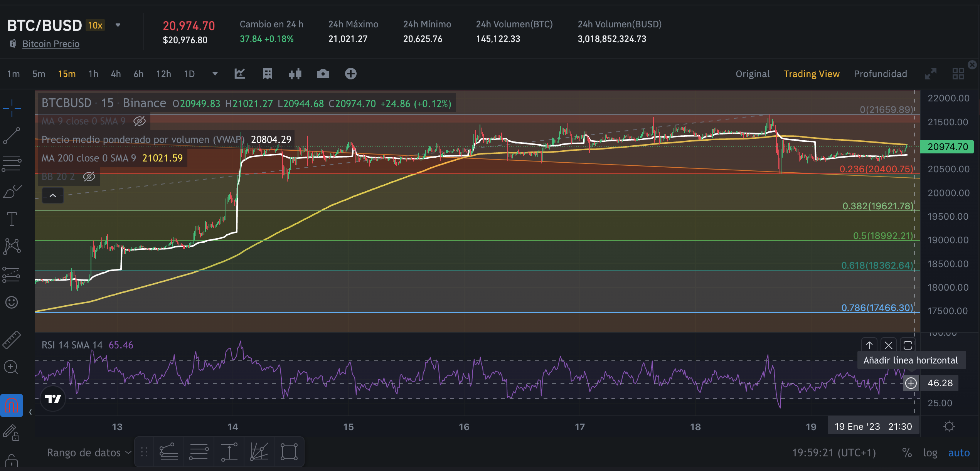Open the BTC/BUSD pair selector dropdown
The width and height of the screenshot is (980, 471).
pos(118,25)
